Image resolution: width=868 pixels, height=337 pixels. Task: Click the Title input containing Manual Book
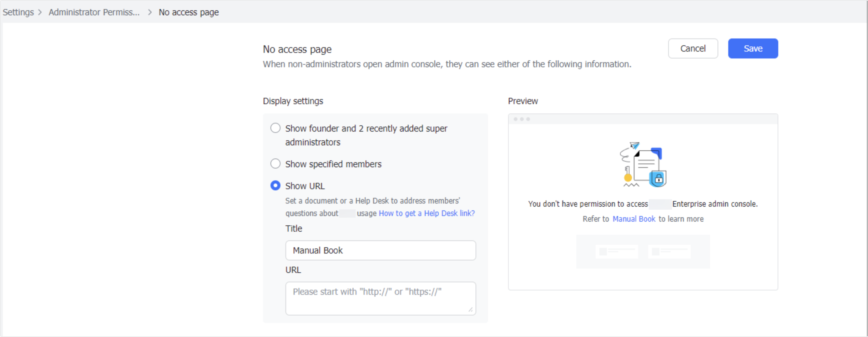pyautogui.click(x=381, y=250)
